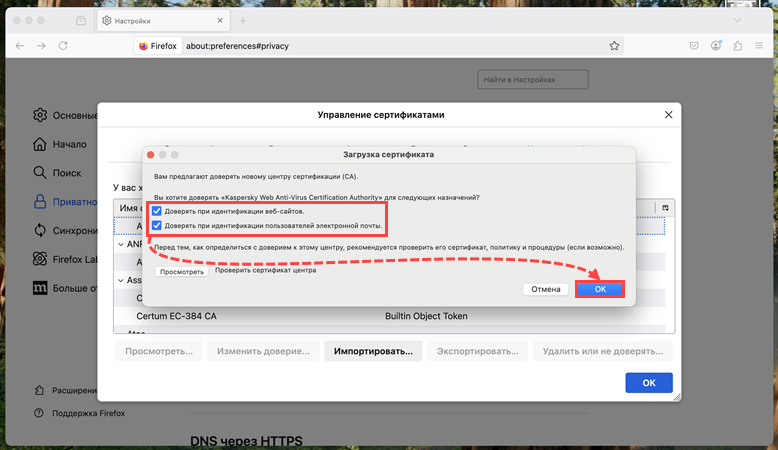The height and width of the screenshot is (450, 778).
Task: Confirm certificate download with OK
Action: (x=600, y=289)
